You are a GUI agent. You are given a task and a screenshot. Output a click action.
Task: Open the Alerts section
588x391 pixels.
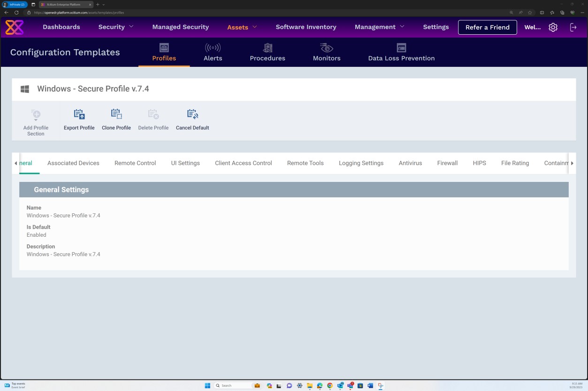[x=213, y=52]
